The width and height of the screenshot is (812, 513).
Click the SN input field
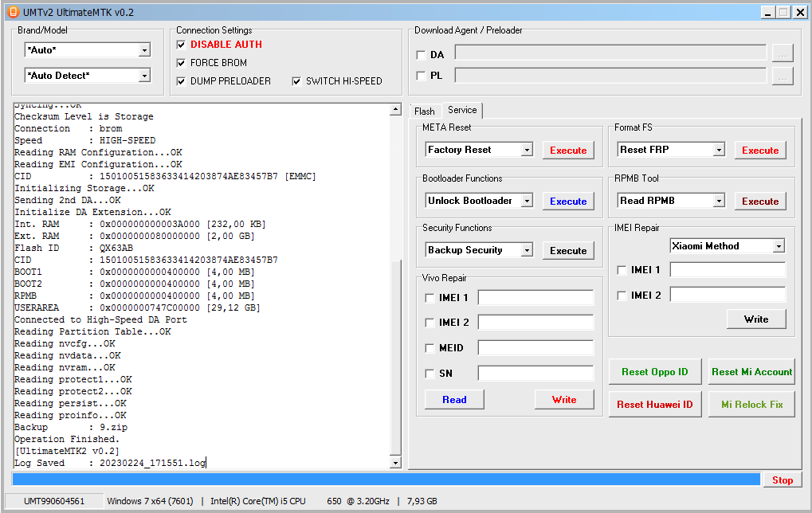point(535,374)
